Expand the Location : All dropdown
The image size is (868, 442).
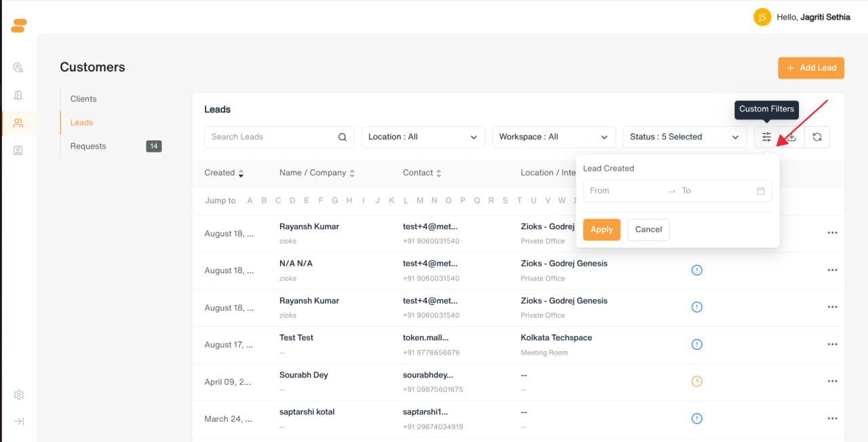[423, 137]
